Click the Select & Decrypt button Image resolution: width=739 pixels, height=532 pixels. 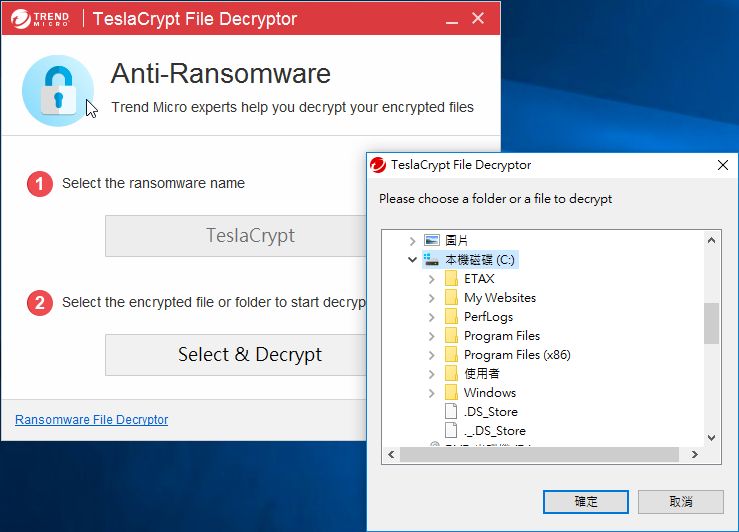point(236,355)
